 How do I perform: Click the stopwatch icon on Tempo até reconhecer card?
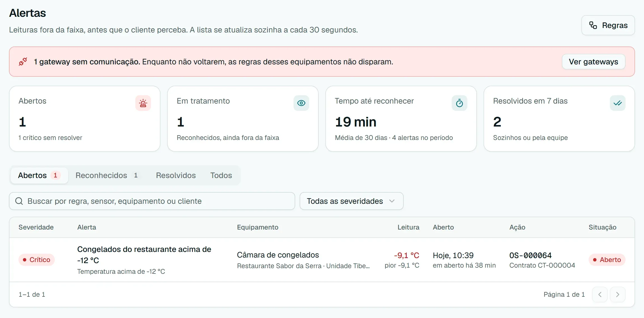[460, 103]
